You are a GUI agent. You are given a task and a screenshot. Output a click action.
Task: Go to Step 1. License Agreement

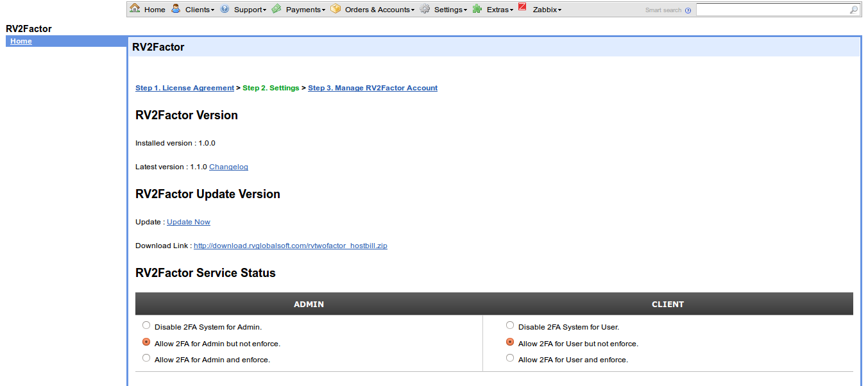coord(185,88)
